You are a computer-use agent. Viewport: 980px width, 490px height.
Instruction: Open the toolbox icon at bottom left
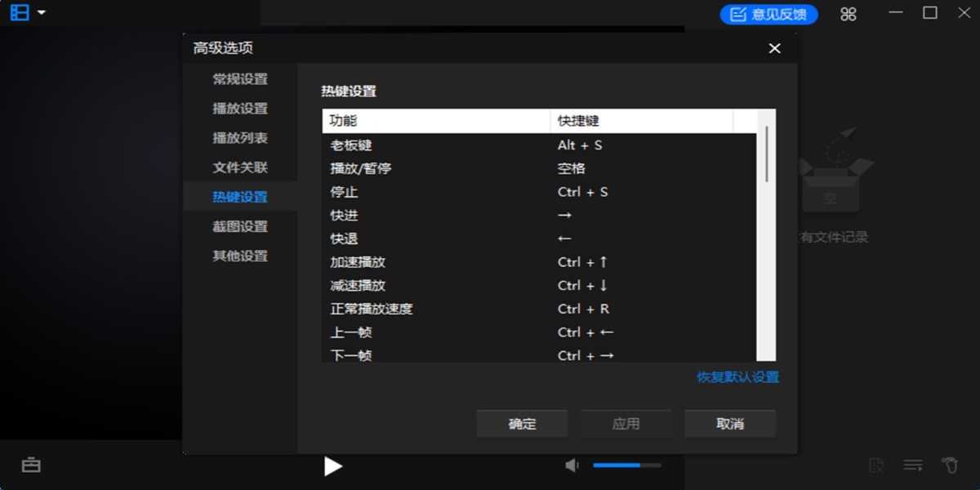pos(31,465)
